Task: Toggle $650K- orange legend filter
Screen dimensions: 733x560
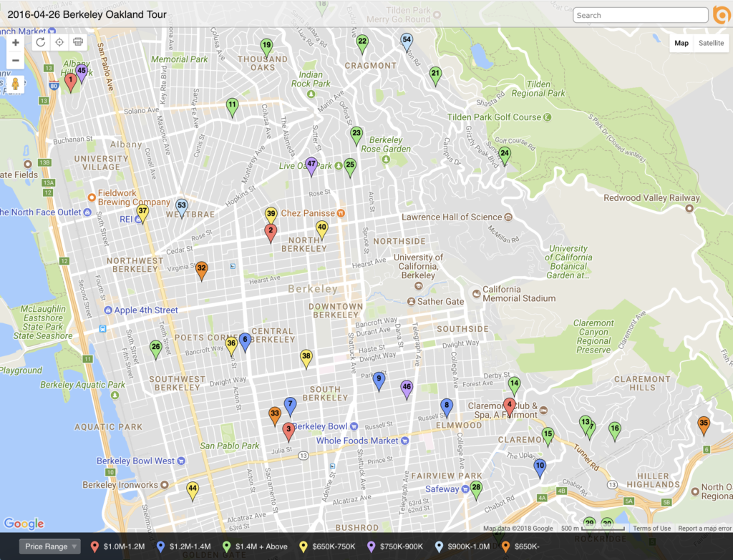Action: [521, 546]
